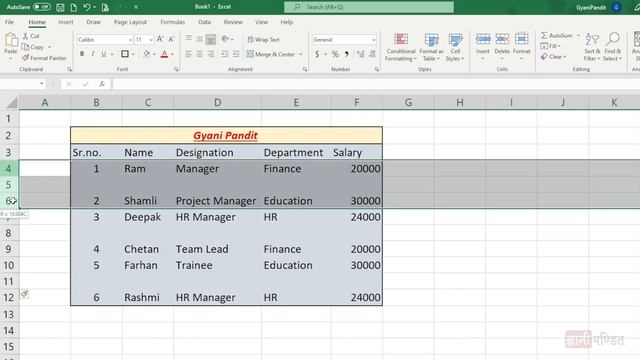Click the Cut scissors icon
This screenshot has width=640, height=360.
(25, 36)
